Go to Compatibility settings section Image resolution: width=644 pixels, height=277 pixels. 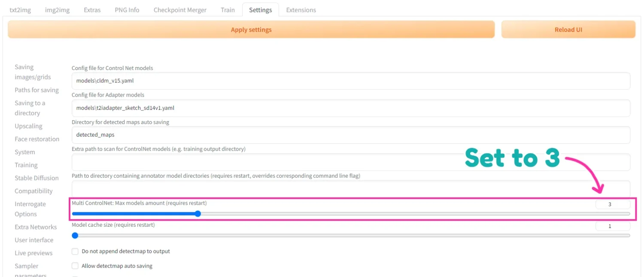(33, 191)
